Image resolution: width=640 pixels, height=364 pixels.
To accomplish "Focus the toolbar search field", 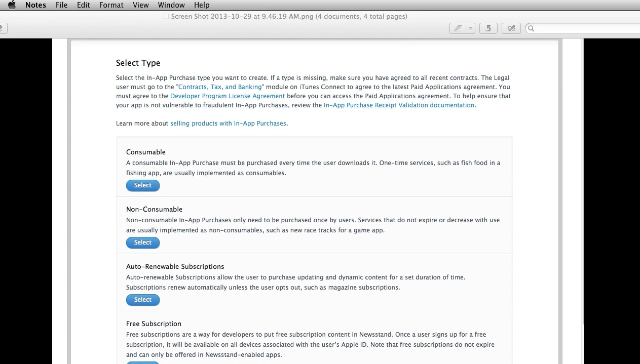I will point(583,28).
